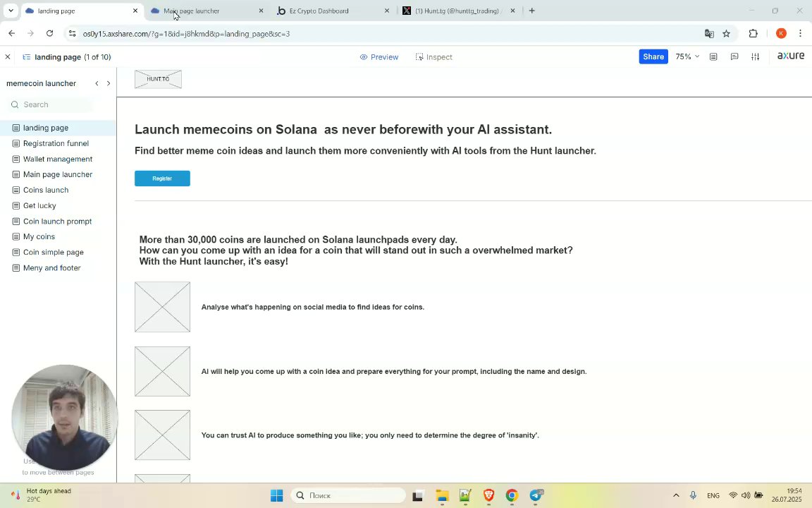
Task: Open the Windows Start menu
Action: pos(276,495)
